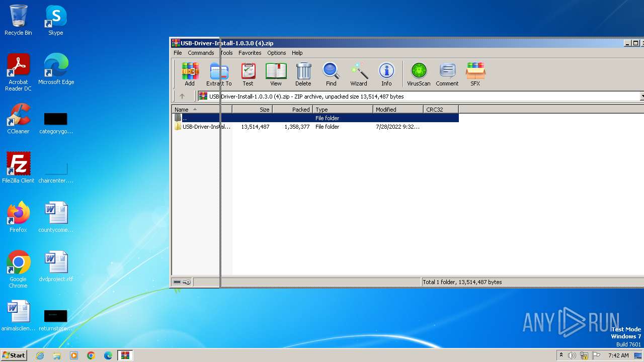Open FileZilla Client desktop shortcut
Image resolution: width=644 pixels, height=362 pixels.
click(x=18, y=168)
